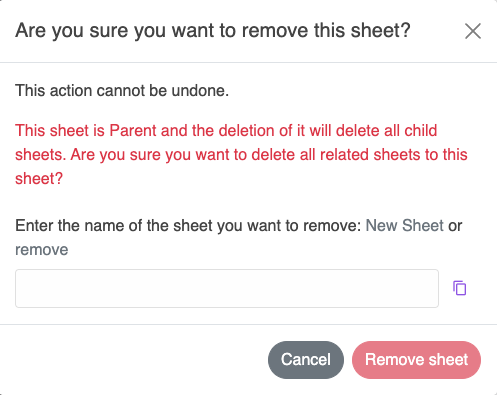The width and height of the screenshot is (497, 395).
Task: Cancel the sheet removal
Action: tap(306, 360)
